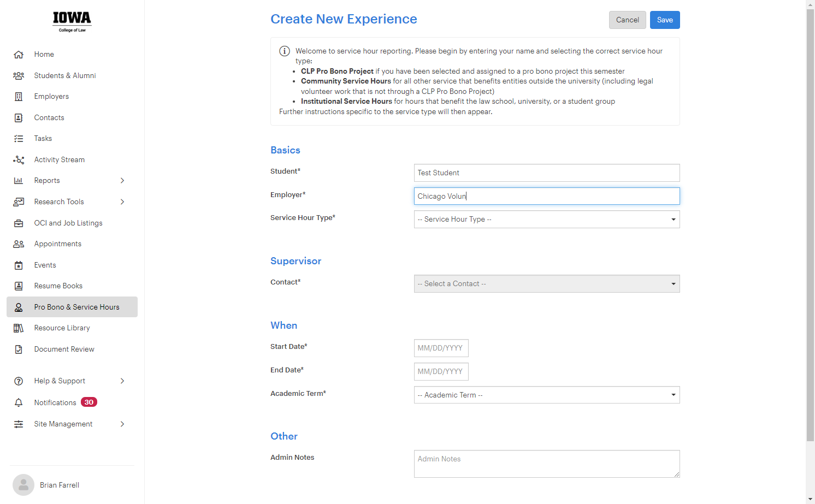Screen dimensions: 815x504
Task: Expand the Help & Support chevron
Action: point(122,381)
